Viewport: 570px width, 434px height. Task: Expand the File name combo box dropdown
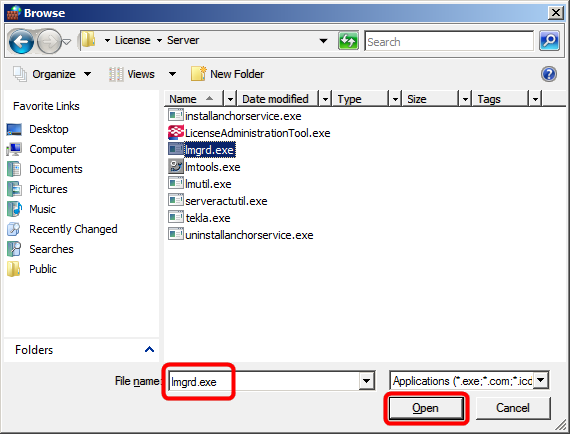point(366,381)
